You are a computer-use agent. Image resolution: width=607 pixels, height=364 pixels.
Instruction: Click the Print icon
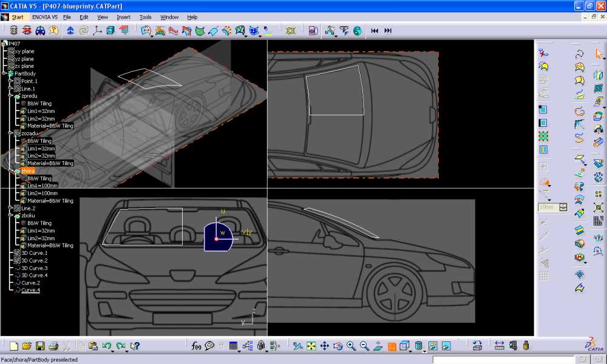pyautogui.click(x=53, y=346)
